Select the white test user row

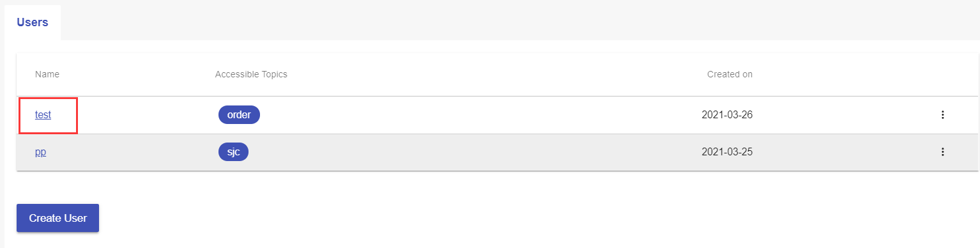(x=497, y=115)
